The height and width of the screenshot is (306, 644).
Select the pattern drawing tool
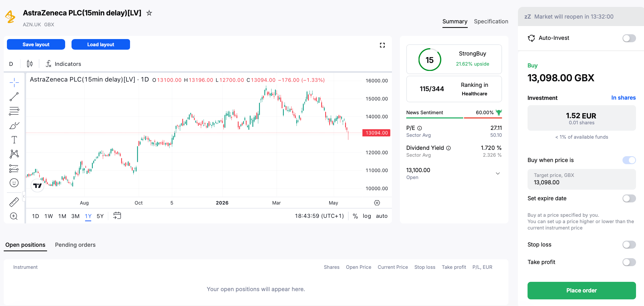coord(14,154)
